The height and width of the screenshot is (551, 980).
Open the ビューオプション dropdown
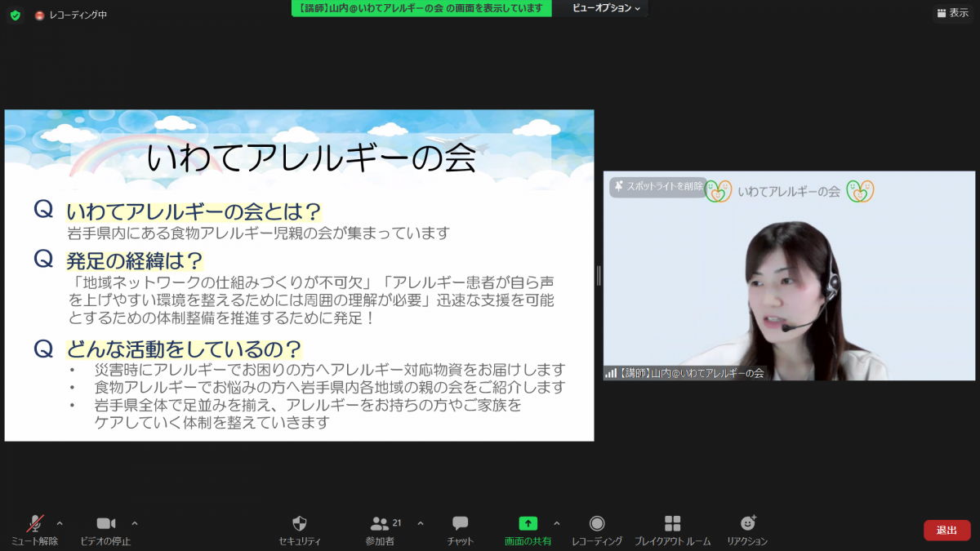click(605, 8)
